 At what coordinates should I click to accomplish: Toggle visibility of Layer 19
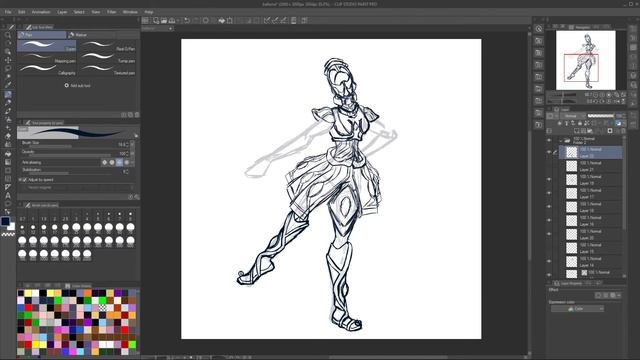point(549,180)
